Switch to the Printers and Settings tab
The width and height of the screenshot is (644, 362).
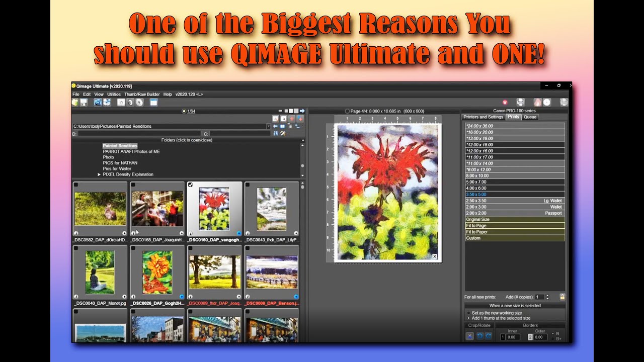[x=483, y=117]
